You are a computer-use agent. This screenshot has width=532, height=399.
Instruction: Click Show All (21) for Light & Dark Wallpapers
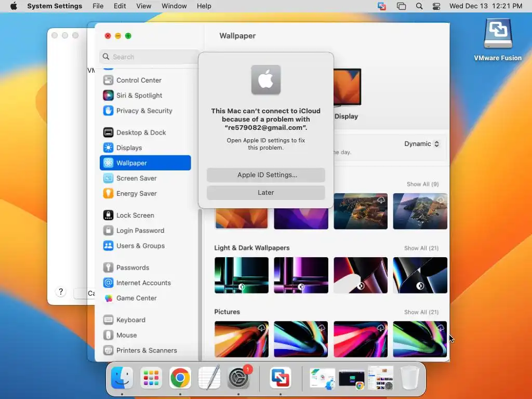421,248
